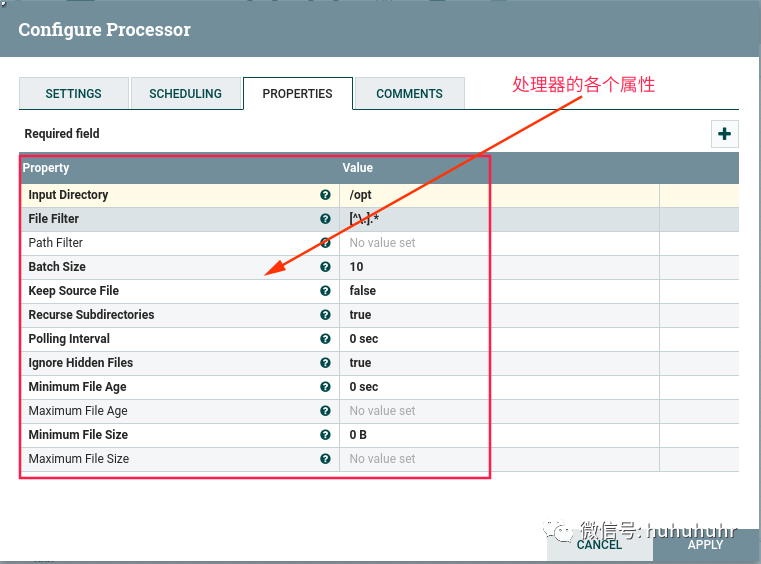761x564 pixels.
Task: Switch to the SETTINGS tab
Action: pyautogui.click(x=74, y=93)
